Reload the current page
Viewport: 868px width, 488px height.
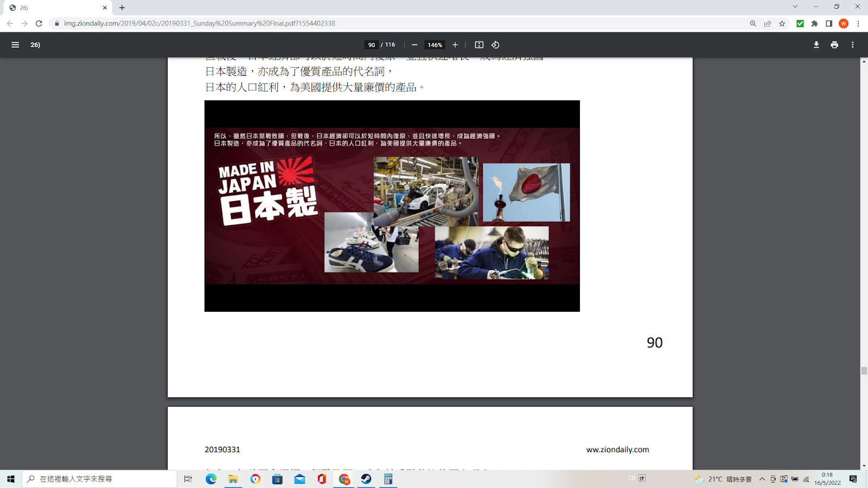point(39,23)
